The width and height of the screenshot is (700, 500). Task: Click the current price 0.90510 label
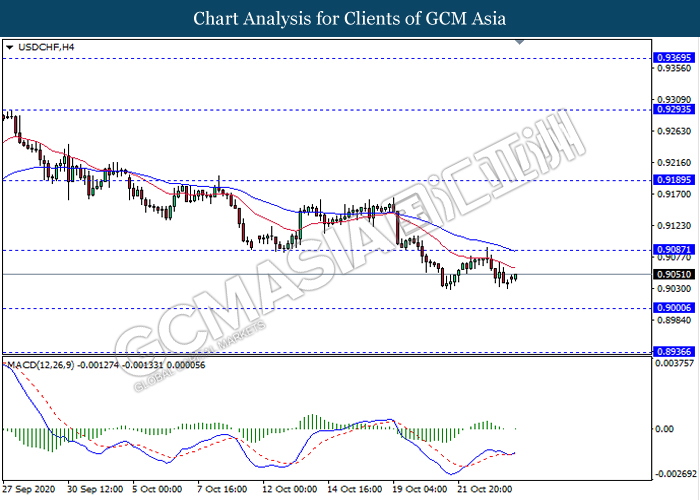674,274
